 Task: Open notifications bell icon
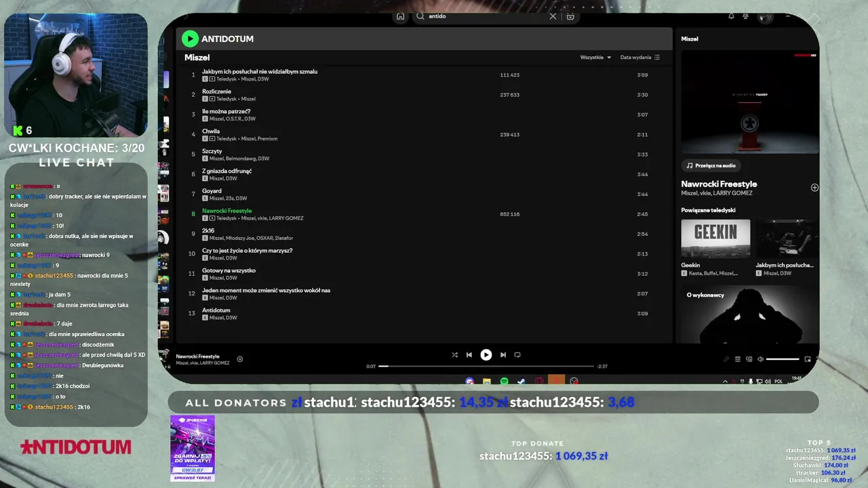(731, 16)
